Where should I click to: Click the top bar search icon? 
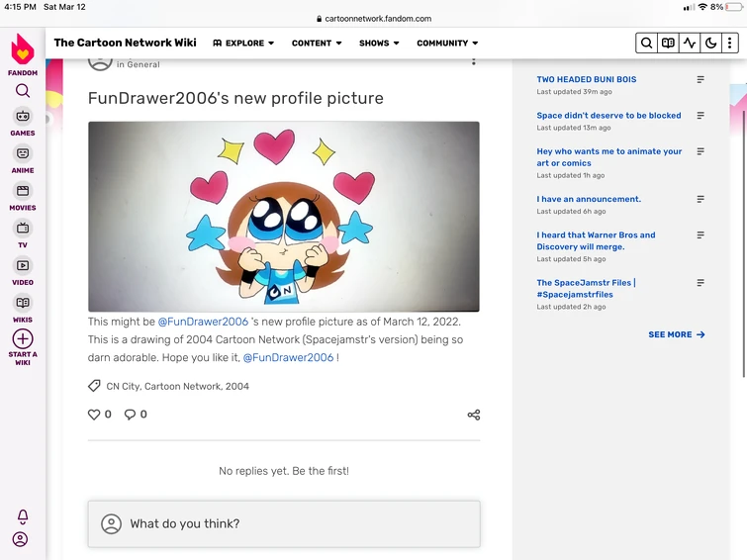point(646,43)
